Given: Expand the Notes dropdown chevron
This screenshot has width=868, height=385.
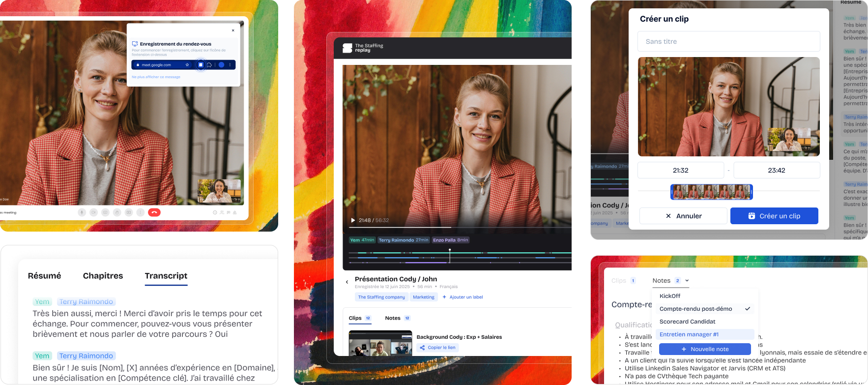Looking at the screenshot, I should [x=687, y=281].
